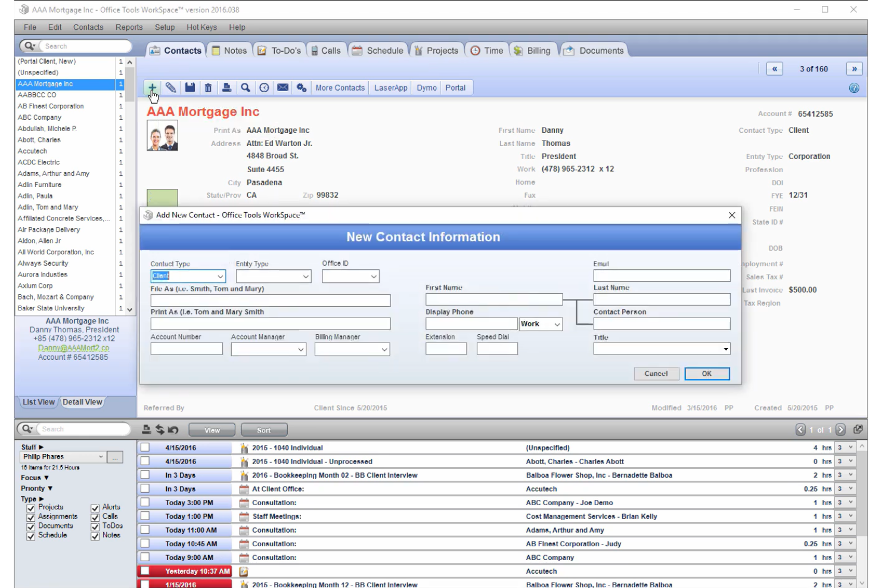Click the note icon in Yesterday 10:37 AM row

coord(244,571)
